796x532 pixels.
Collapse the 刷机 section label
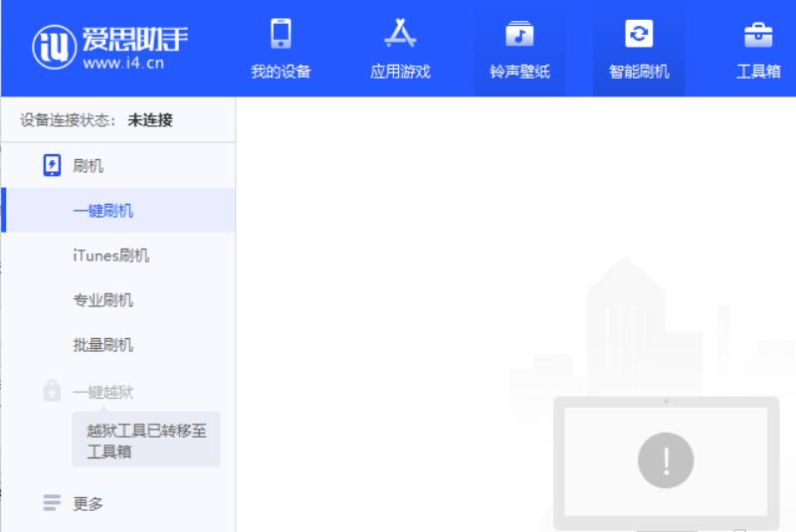coord(88,165)
